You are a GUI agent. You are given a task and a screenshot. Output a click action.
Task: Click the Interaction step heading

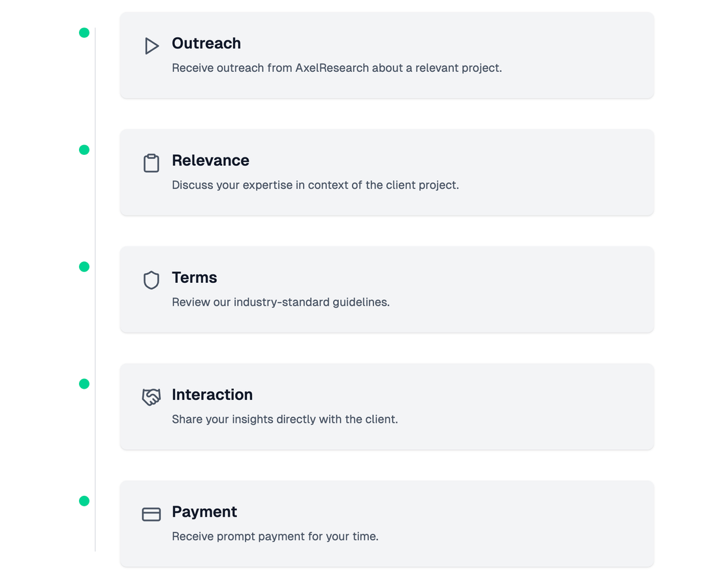coord(212,395)
